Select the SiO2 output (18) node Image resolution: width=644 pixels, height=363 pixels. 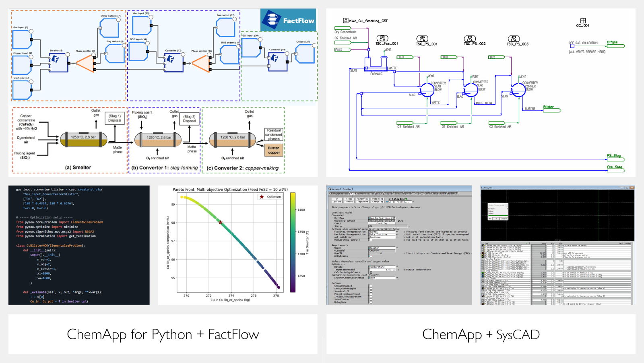point(230,54)
